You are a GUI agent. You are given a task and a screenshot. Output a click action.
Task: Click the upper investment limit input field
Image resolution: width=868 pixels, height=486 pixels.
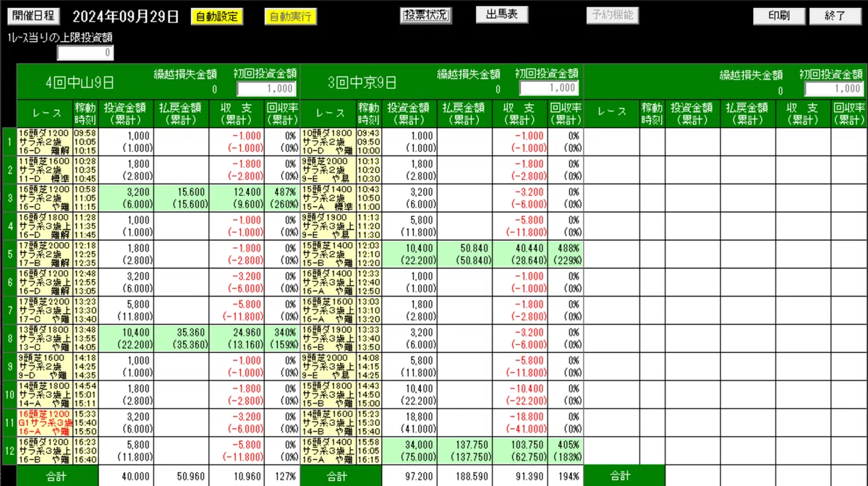point(85,53)
